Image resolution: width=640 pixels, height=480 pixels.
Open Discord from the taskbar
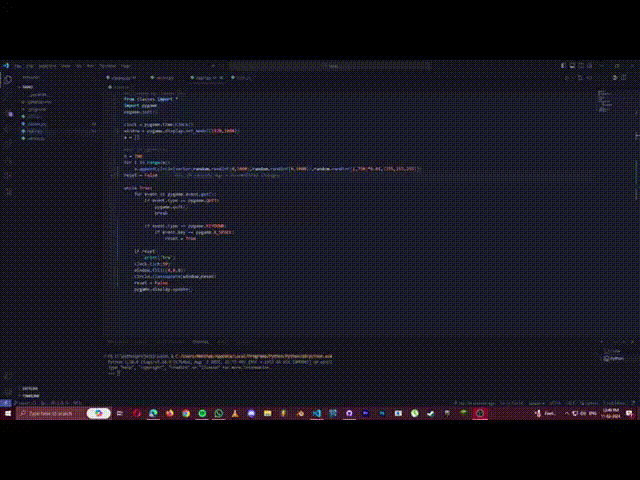251,413
